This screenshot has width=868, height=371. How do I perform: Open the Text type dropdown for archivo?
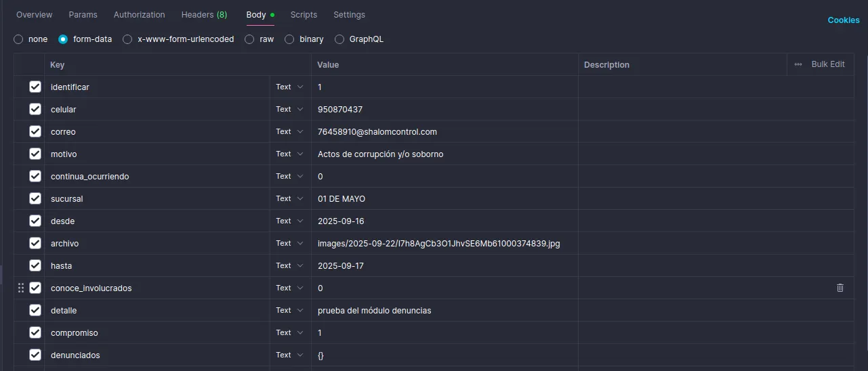[289, 243]
